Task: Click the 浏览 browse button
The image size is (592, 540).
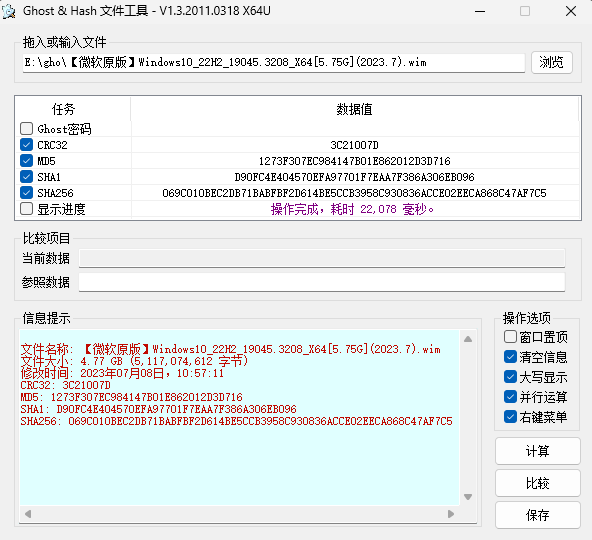Action: (552, 62)
